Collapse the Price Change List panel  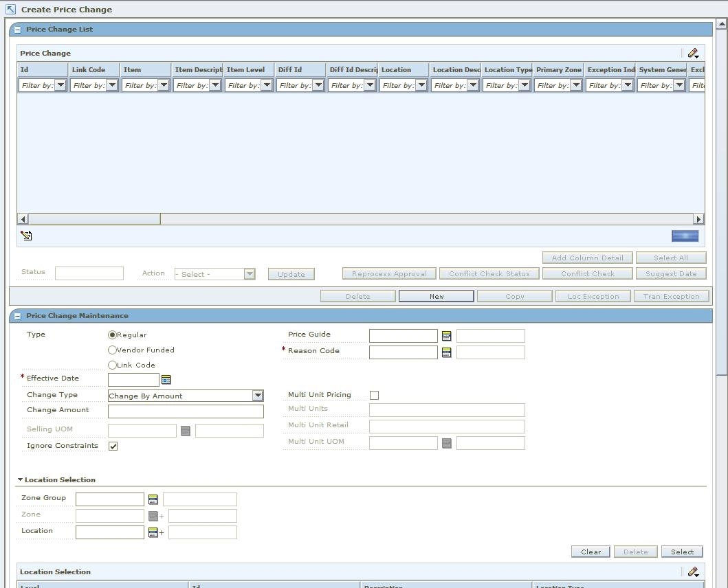18,30
